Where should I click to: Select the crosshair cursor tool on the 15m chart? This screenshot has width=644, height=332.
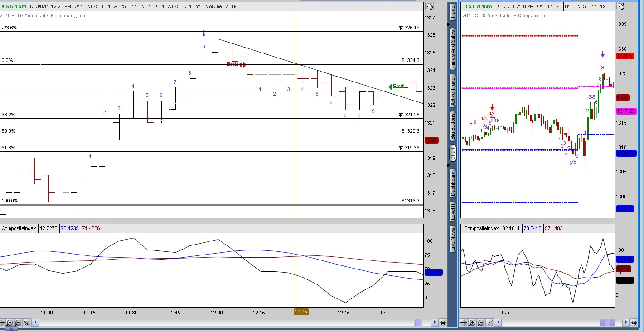464,322
